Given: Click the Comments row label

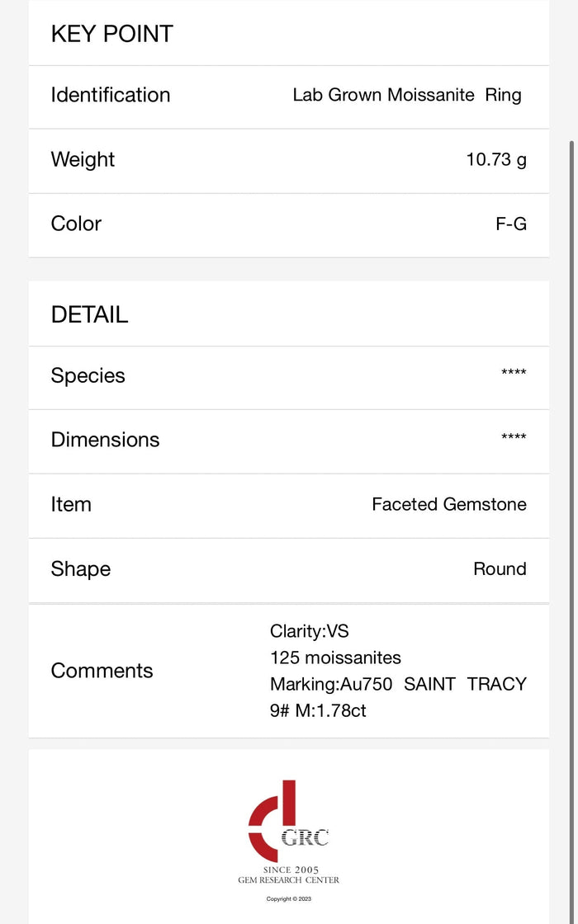Looking at the screenshot, I should [x=102, y=671].
